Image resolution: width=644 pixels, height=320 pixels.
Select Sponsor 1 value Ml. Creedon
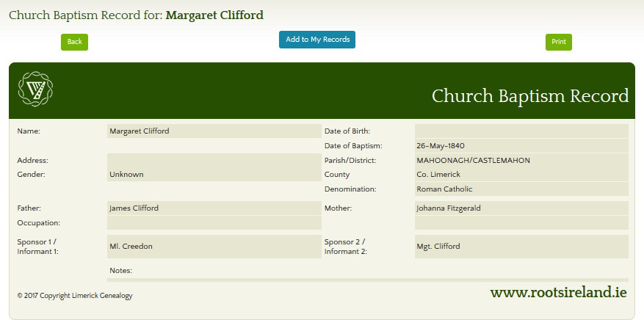coord(214,247)
